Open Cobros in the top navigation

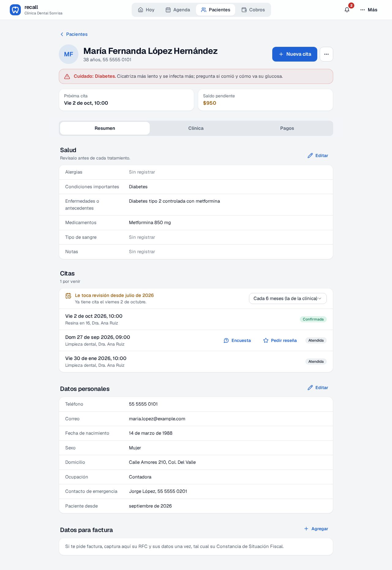[x=253, y=10]
